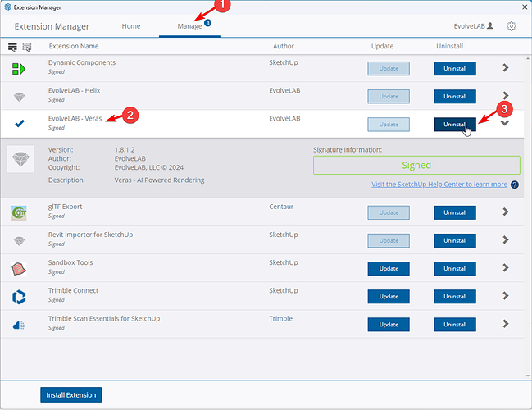Select Dynamic Components extension name
This screenshot has height=410, width=532.
point(82,62)
